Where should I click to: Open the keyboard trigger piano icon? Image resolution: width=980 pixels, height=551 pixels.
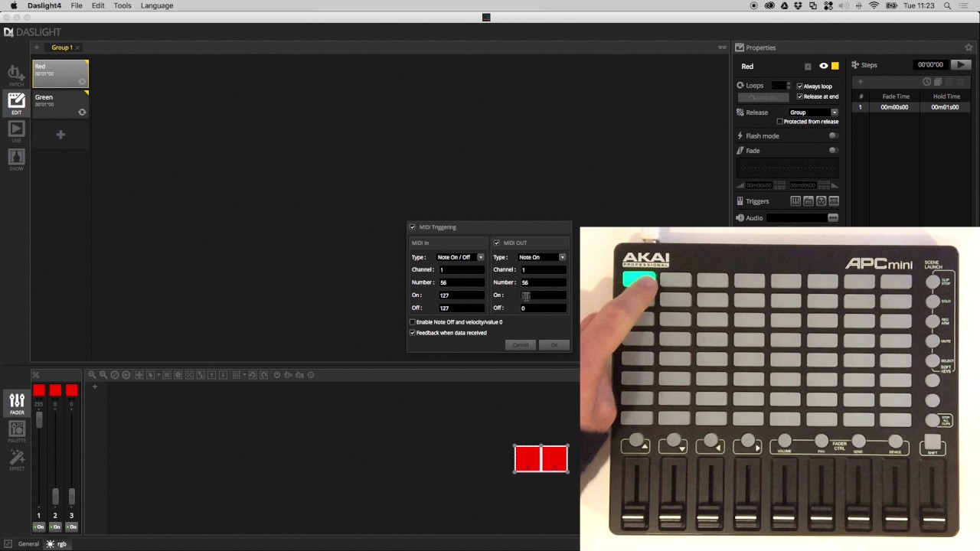point(795,201)
